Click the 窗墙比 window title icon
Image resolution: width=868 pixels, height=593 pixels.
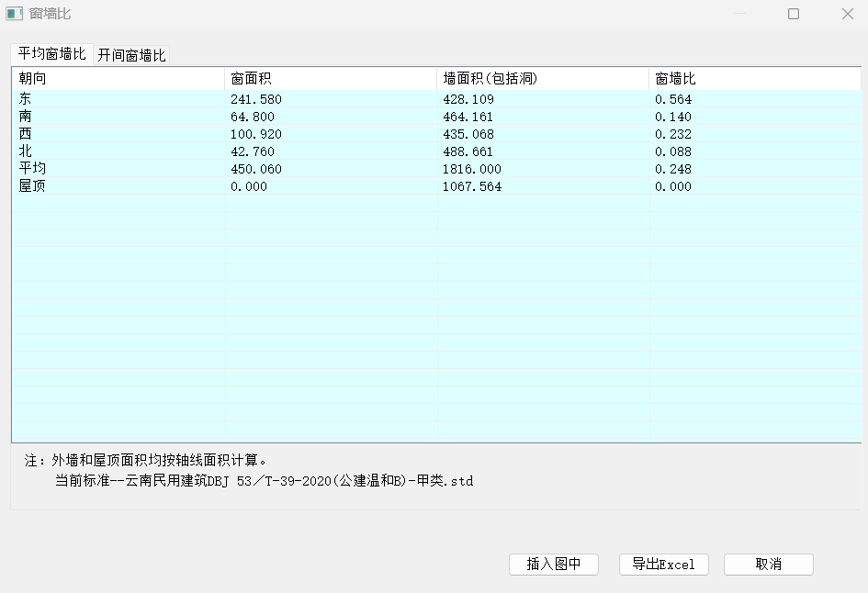15,14
